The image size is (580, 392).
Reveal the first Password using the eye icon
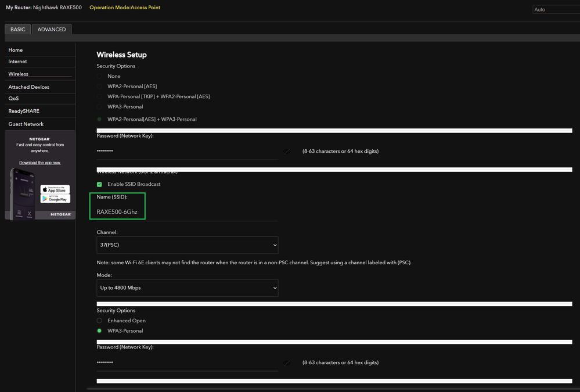click(x=287, y=150)
